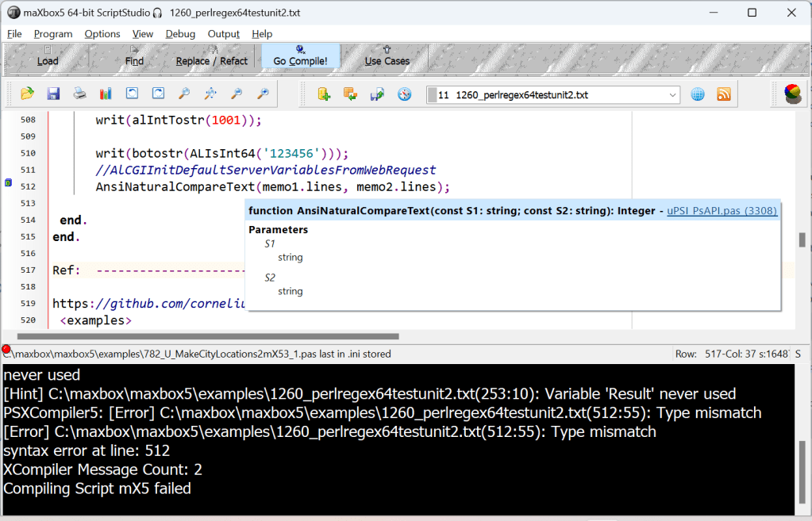Click the compass icon in toolbar
The width and height of the screenshot is (812, 521).
(405, 94)
